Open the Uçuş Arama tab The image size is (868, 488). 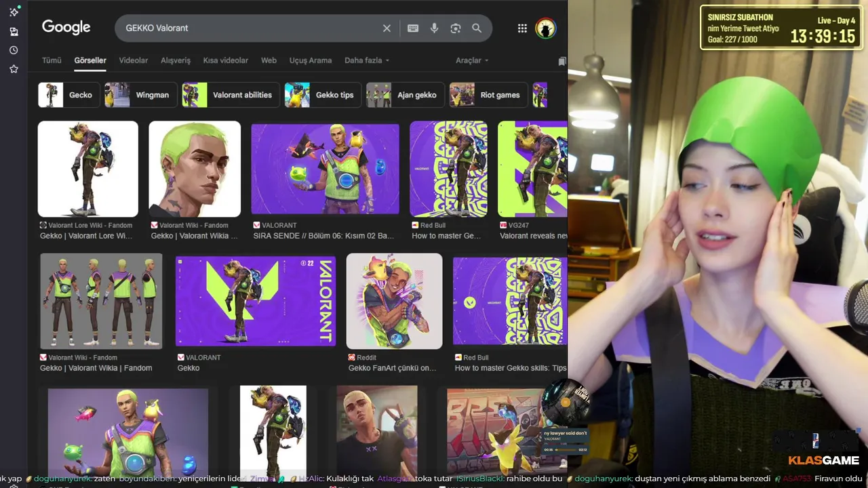pos(311,60)
